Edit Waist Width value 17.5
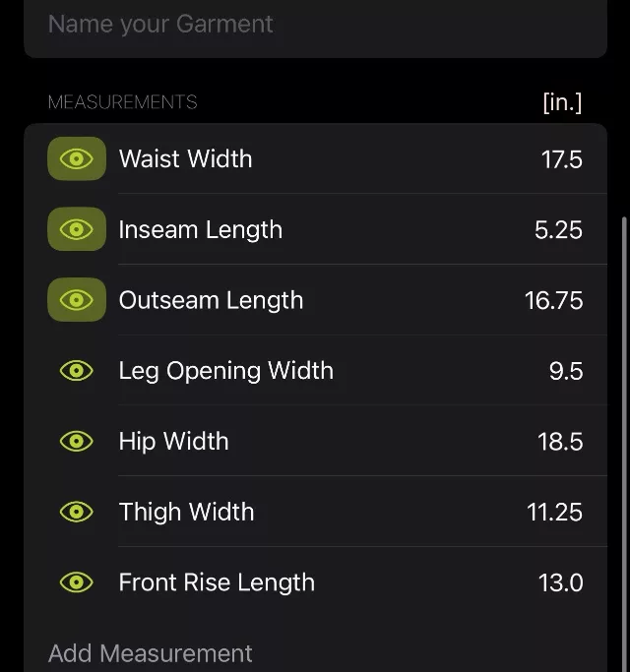The image size is (630, 672). pos(562,159)
